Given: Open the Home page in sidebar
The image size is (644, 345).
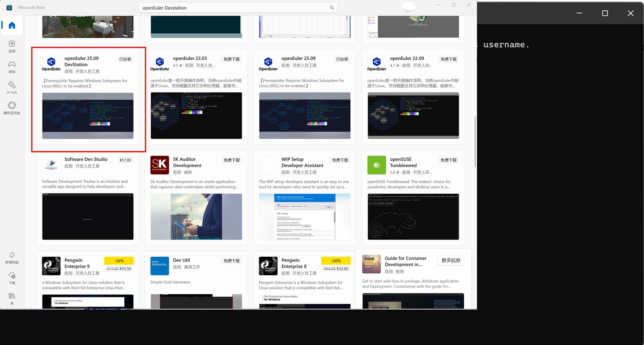Looking at the screenshot, I should (12, 25).
